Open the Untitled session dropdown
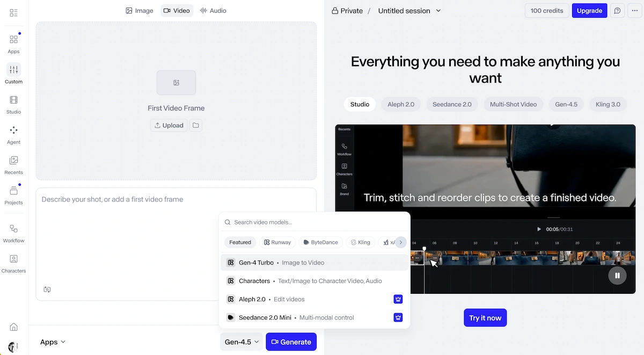Viewport: 644px width, 355px height. [409, 11]
